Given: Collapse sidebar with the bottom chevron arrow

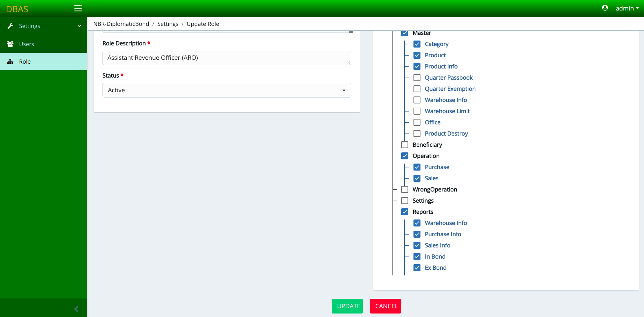Looking at the screenshot, I should pos(76,309).
